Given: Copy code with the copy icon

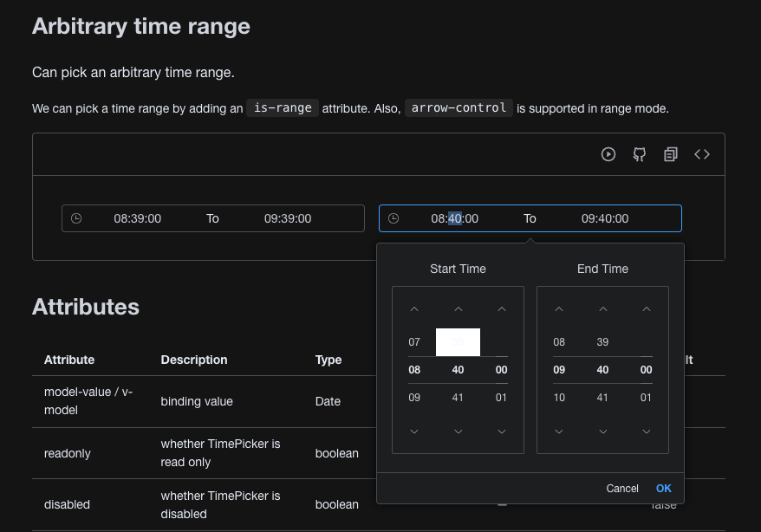Looking at the screenshot, I should [x=671, y=154].
